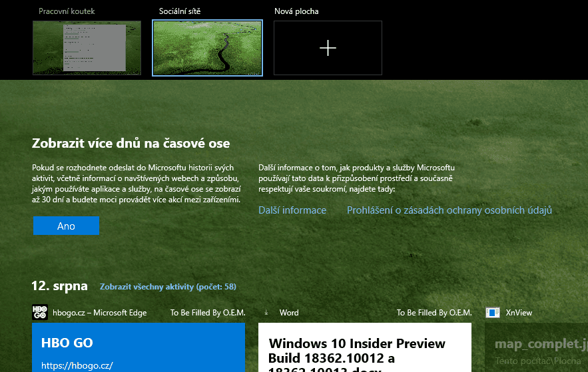Open the Windows 10 Insider Preview document card
Image resolution: width=588 pixels, height=372 pixels.
tap(365, 347)
